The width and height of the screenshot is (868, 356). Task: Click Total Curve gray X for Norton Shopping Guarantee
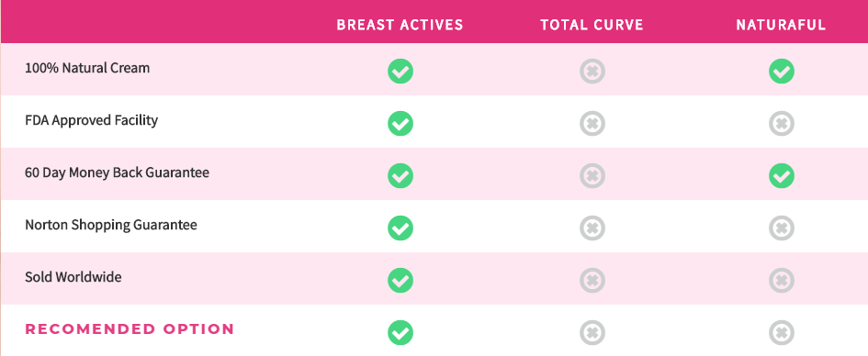[x=592, y=228]
